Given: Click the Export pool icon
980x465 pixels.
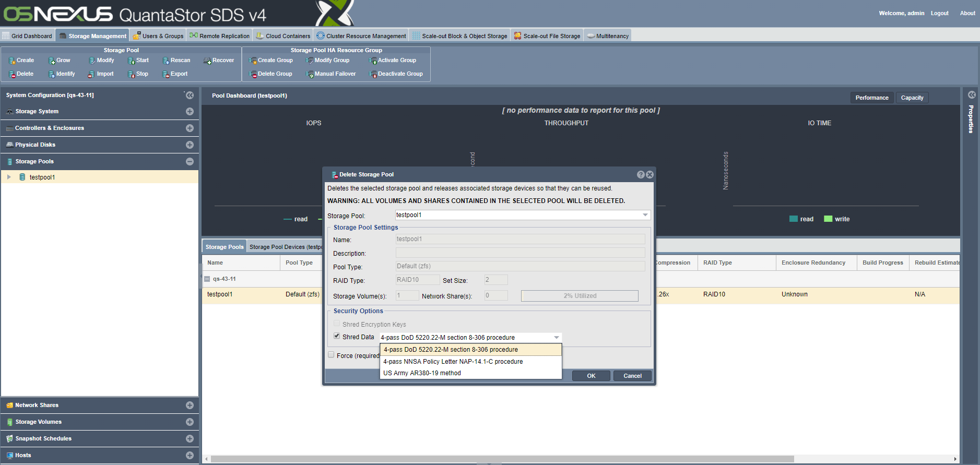Looking at the screenshot, I should coord(166,74).
